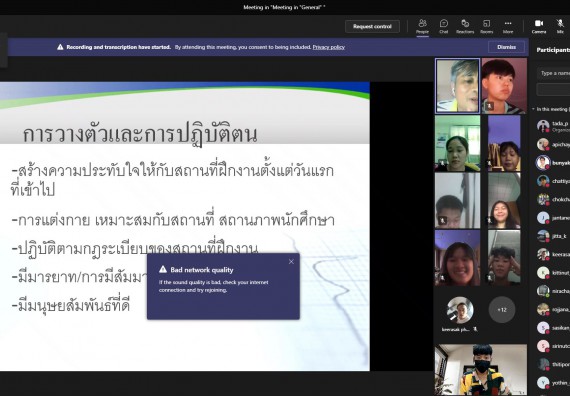Screen dimensions: 570x396
Task: Close the Bad network quality popup
Action: point(291,261)
